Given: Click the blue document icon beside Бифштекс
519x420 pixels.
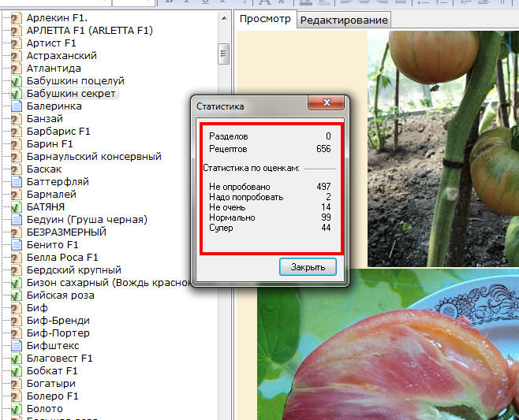Looking at the screenshot, I should (17, 346).
